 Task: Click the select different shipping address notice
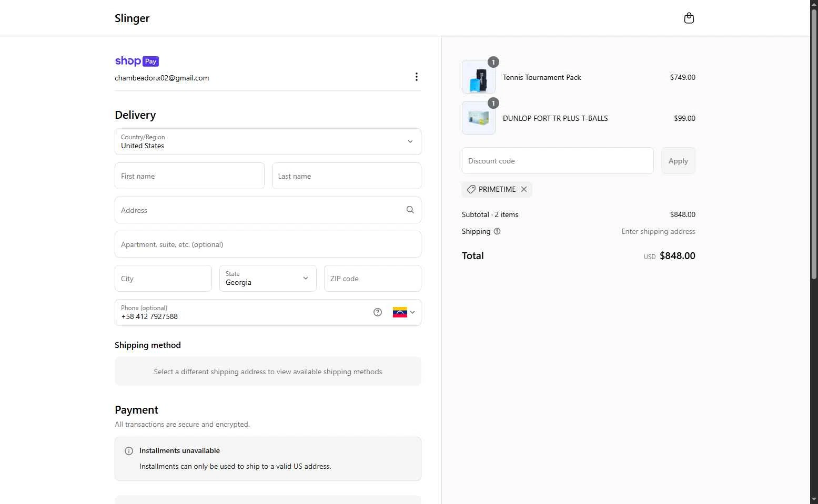click(x=268, y=372)
